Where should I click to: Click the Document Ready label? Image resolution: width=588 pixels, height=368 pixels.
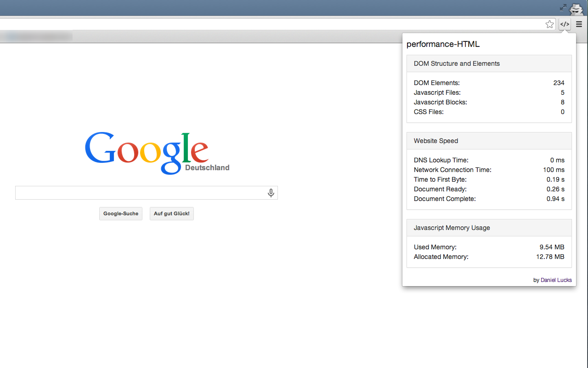pyautogui.click(x=440, y=189)
